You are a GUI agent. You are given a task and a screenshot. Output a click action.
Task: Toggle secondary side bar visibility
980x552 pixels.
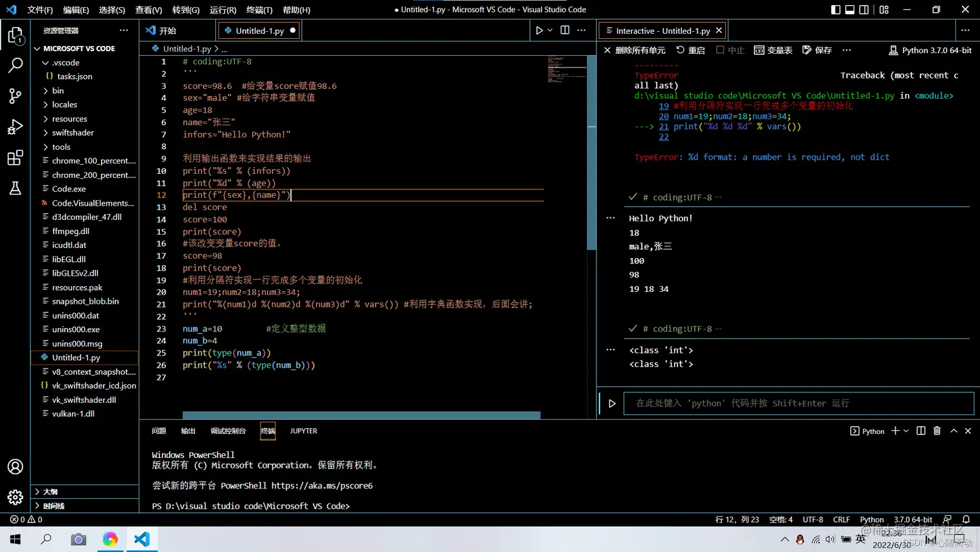click(864, 10)
